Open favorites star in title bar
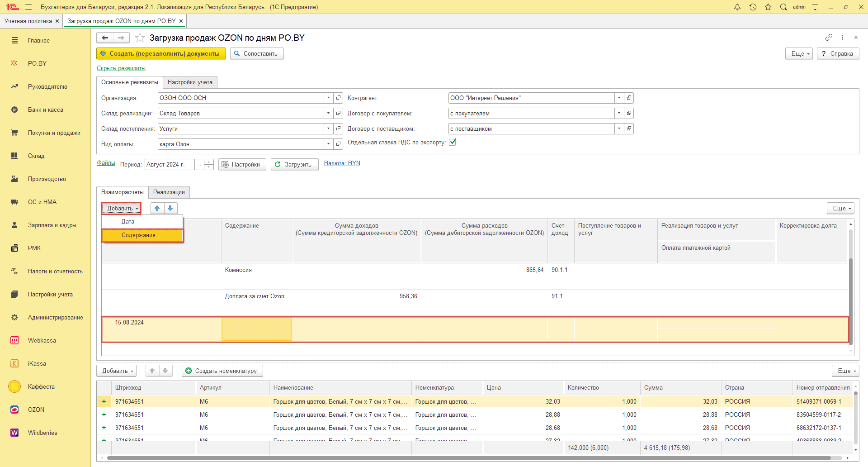This screenshot has width=868, height=467. click(x=768, y=7)
